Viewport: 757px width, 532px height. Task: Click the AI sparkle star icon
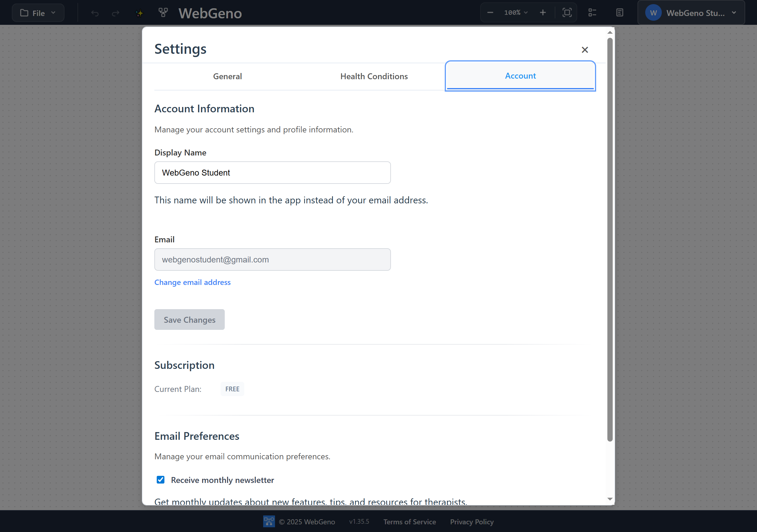tap(140, 13)
